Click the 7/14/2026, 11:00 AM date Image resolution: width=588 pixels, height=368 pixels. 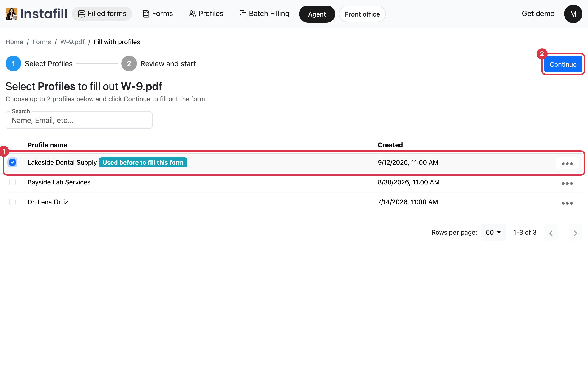coord(408,202)
